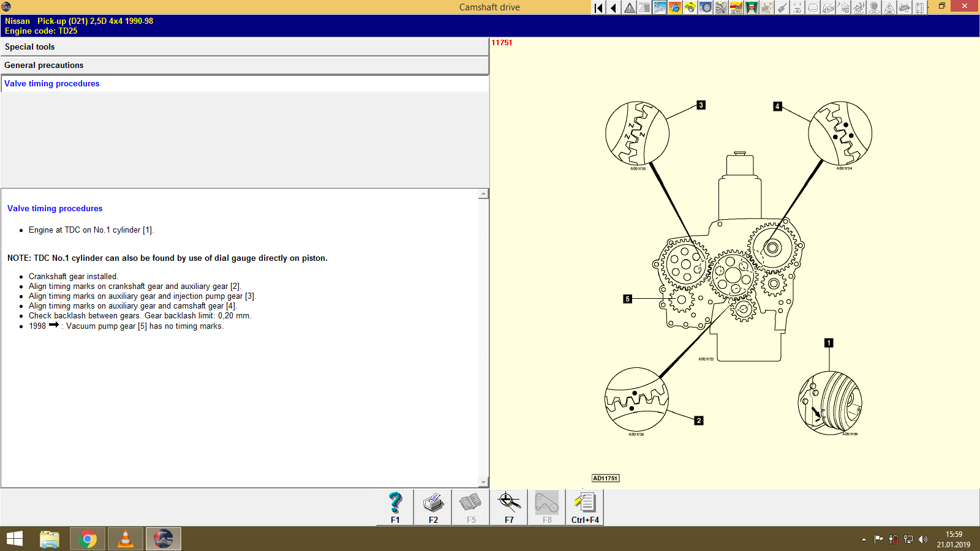Image resolution: width=980 pixels, height=551 pixels.
Task: Click the warning triangle toolbar icon
Action: tap(629, 7)
